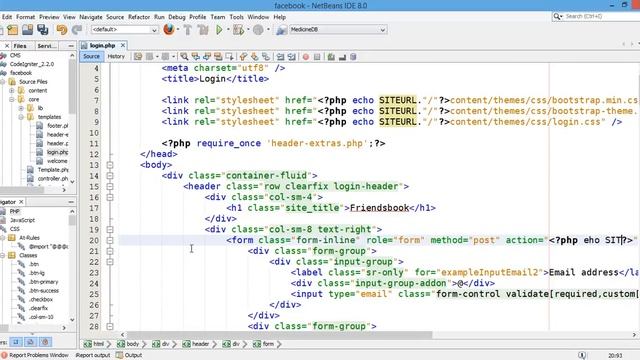Image resolution: width=640 pixels, height=360 pixels.
Task: Click the Profile Project toolbar icon
Action: pos(258,30)
